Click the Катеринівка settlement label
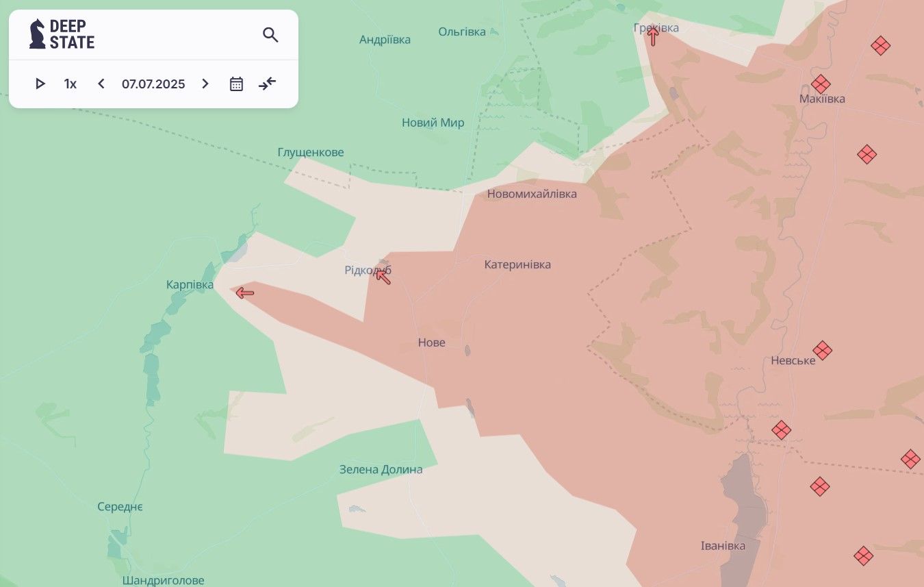The image size is (924, 587). [x=517, y=264]
